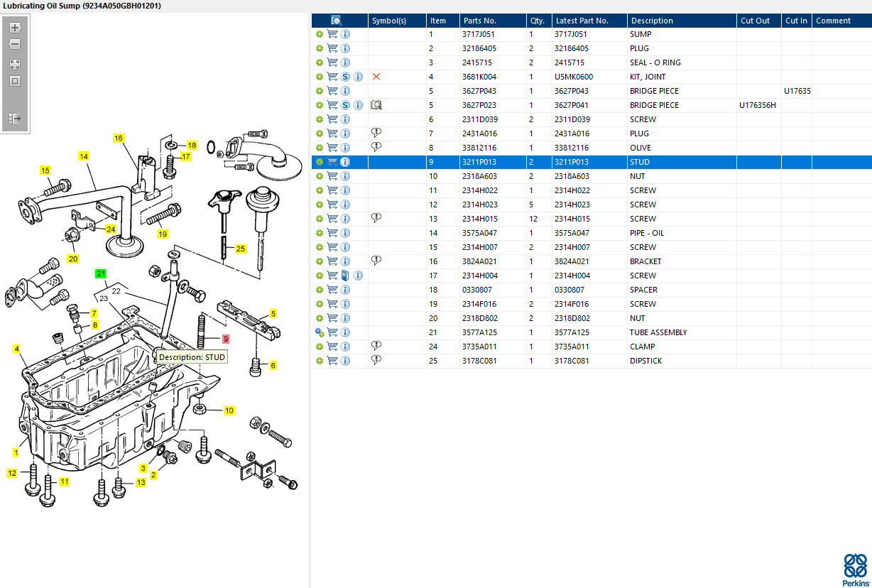Sort by the Symbol(s) column header
Viewport: 872px width, 588px height.
coord(397,21)
